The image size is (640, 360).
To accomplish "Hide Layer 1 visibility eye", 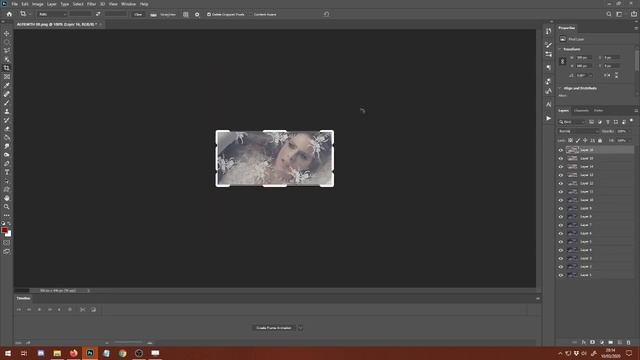I will 560,275.
